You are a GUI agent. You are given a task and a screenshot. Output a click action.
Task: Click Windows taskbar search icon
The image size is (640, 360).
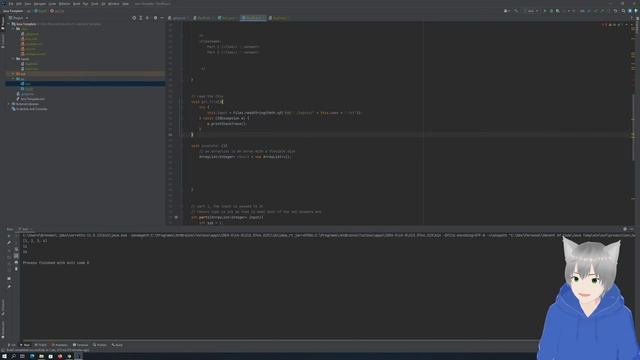point(13,356)
